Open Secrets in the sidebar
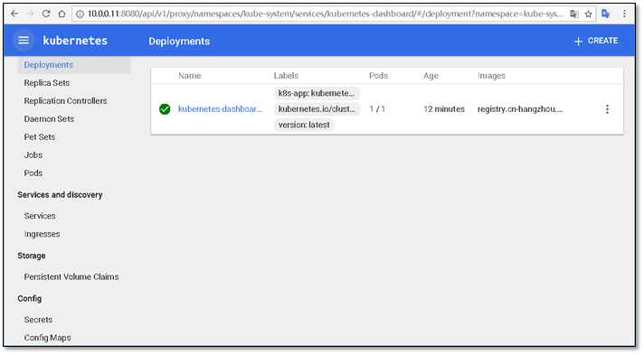The image size is (644, 355). tap(38, 320)
